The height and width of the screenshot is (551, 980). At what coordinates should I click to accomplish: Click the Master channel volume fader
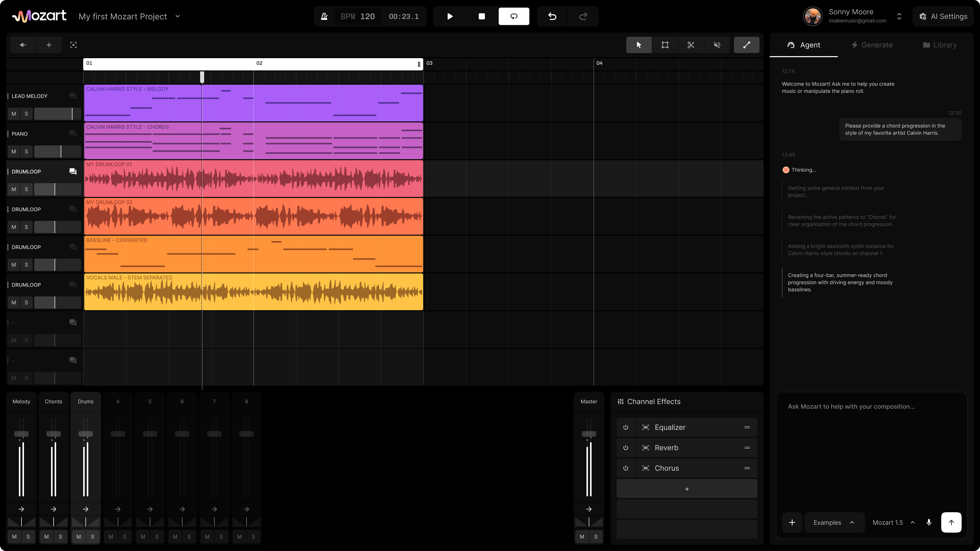pos(589,434)
